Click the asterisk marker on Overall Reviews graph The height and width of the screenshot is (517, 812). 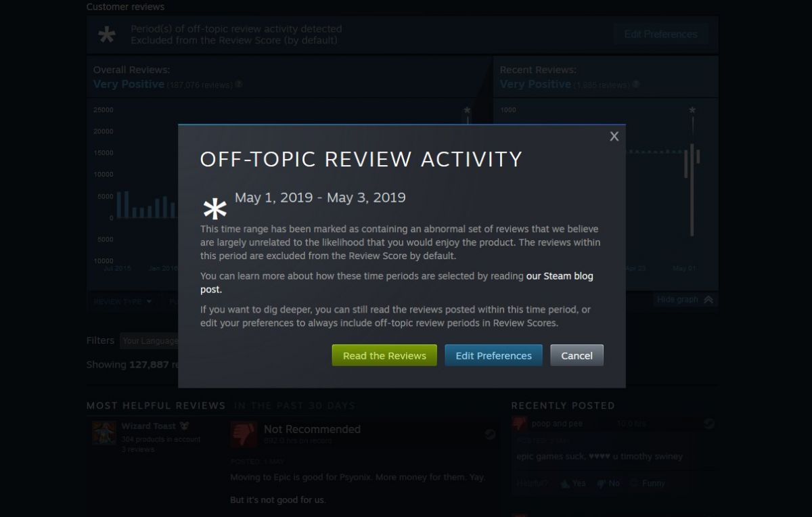(x=467, y=110)
